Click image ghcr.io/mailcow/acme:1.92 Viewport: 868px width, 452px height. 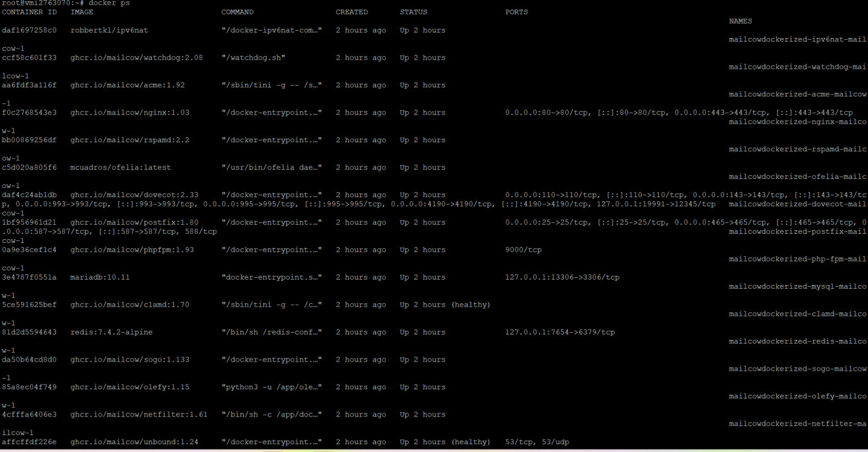[127, 85]
